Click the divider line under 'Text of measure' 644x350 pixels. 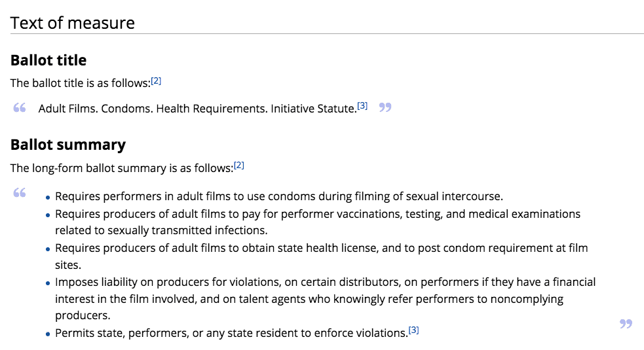pos(327,33)
